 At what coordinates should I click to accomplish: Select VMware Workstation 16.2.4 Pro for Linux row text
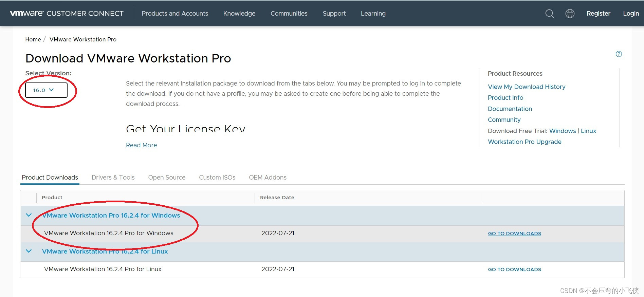click(x=103, y=269)
